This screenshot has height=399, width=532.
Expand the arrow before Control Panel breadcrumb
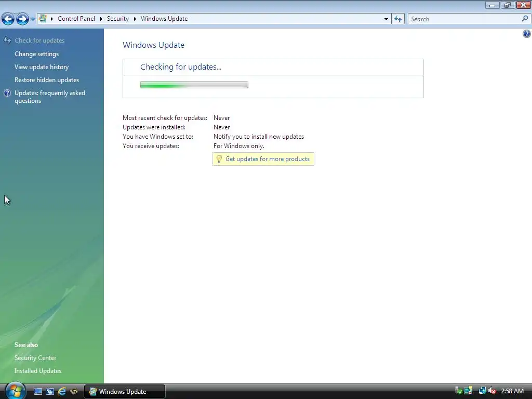coord(52,19)
